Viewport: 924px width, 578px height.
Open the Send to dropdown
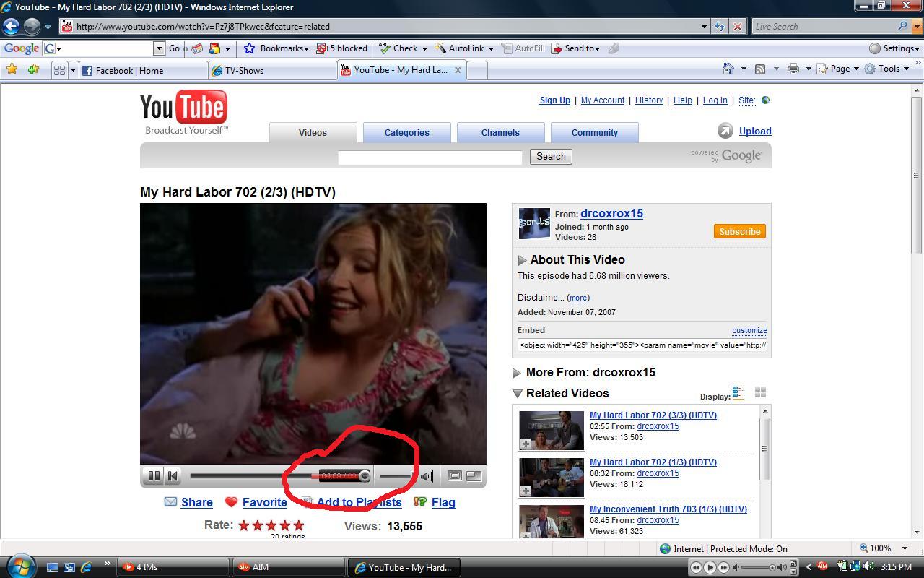[x=575, y=48]
